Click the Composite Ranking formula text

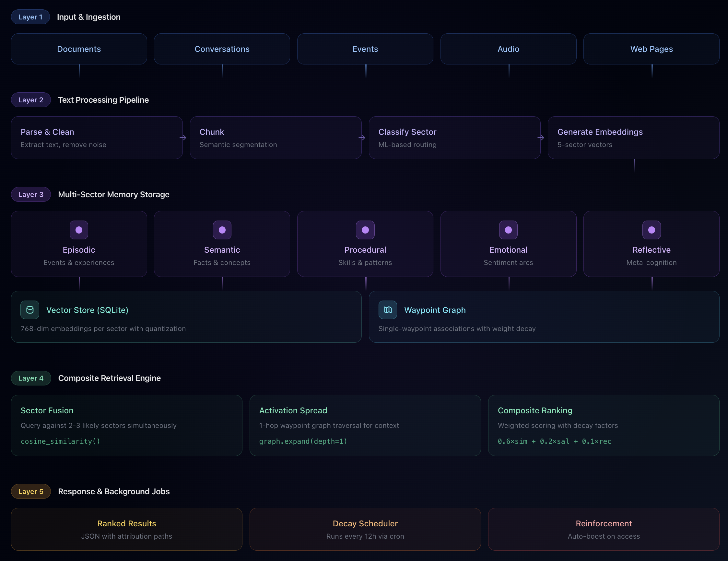click(x=554, y=441)
